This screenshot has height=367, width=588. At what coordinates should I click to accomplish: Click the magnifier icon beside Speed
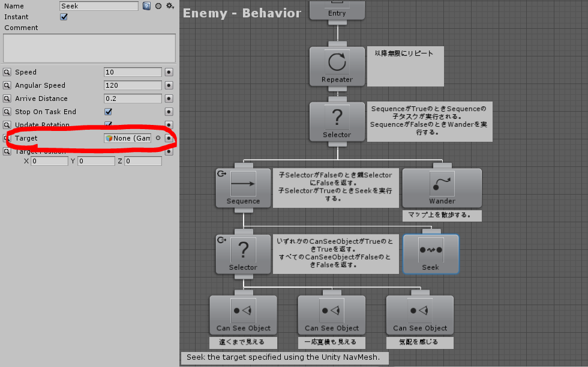(x=7, y=72)
